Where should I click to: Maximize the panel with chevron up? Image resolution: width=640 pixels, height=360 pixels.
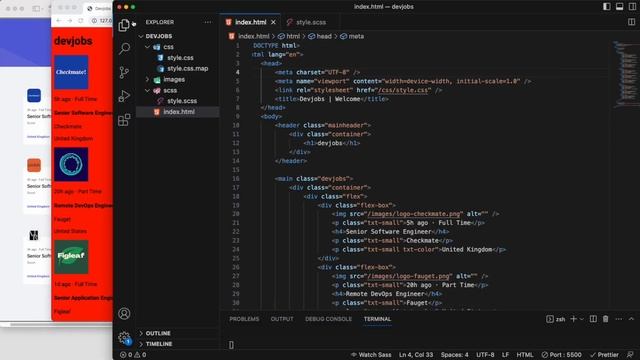pos(631,319)
